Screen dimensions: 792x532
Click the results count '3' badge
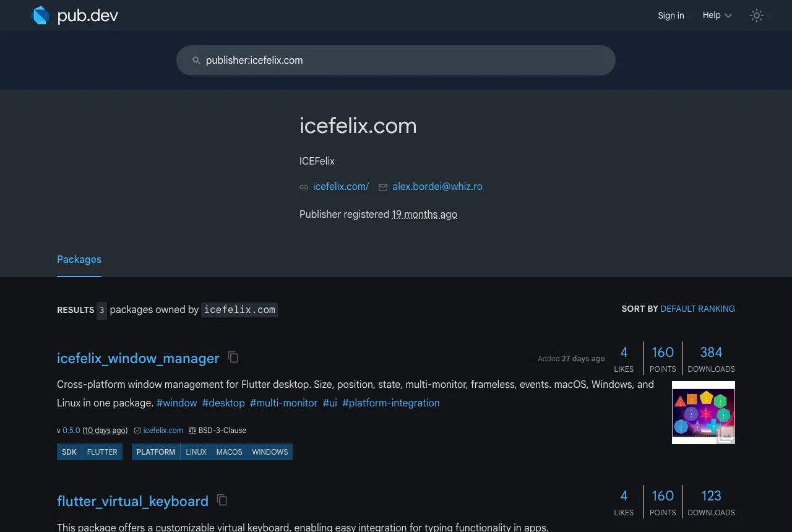(x=101, y=310)
